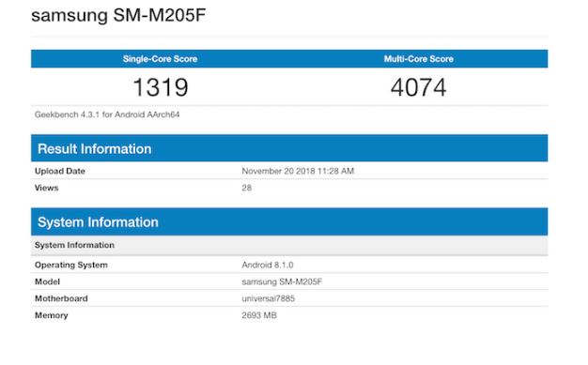Select the Geekbench 4.3.1 for Android AArch64 text
588x365 pixels.
(107, 114)
